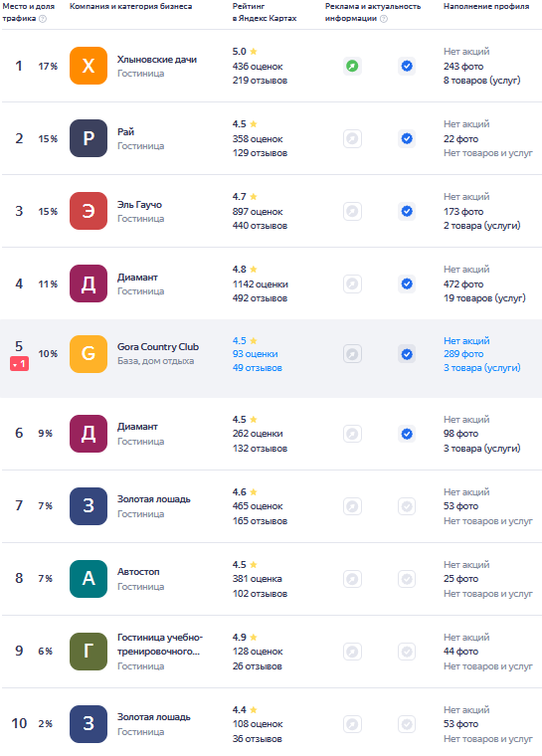The height and width of the screenshot is (756, 542).
Task: Click the blue verified badge for Диамант ranked 6
Action: [407, 434]
